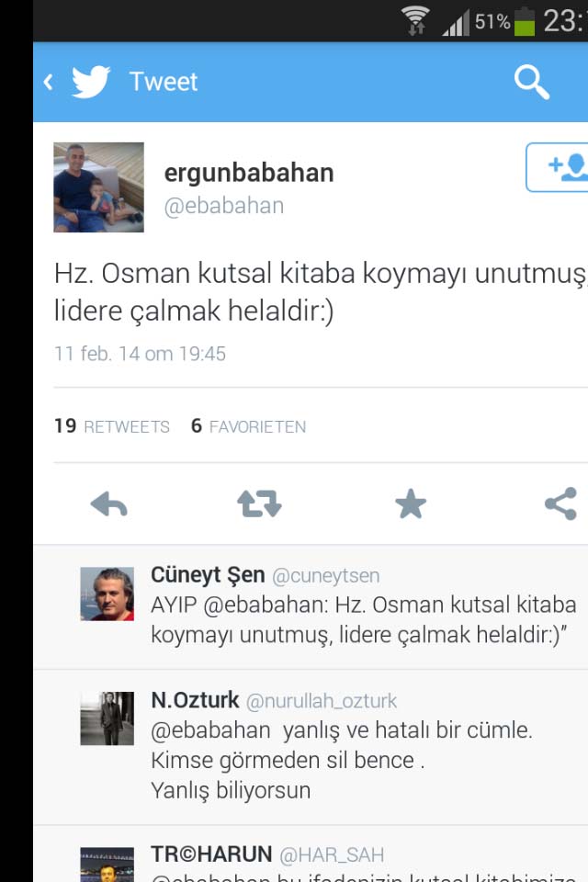View the 6 FAVORIETEN list

(x=248, y=425)
